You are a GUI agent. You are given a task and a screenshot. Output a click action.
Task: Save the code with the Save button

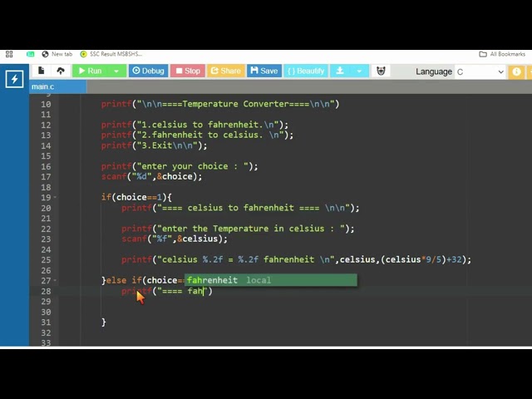click(264, 71)
